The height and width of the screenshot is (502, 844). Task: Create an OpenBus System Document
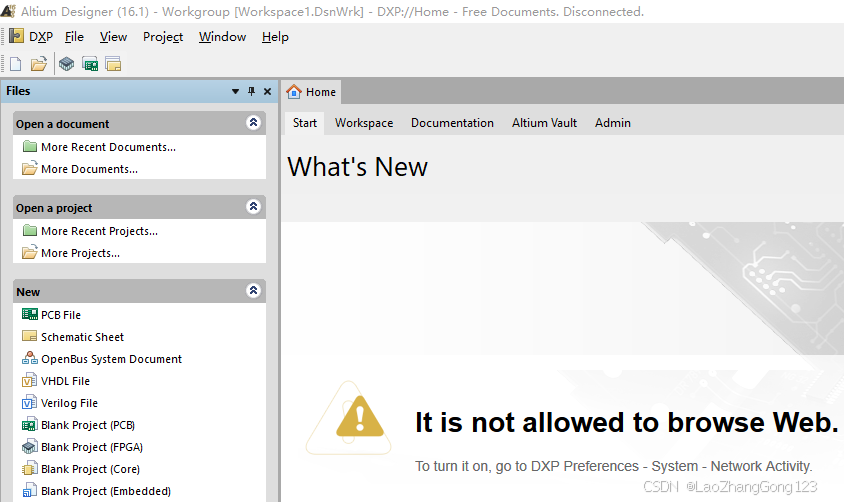(x=111, y=359)
